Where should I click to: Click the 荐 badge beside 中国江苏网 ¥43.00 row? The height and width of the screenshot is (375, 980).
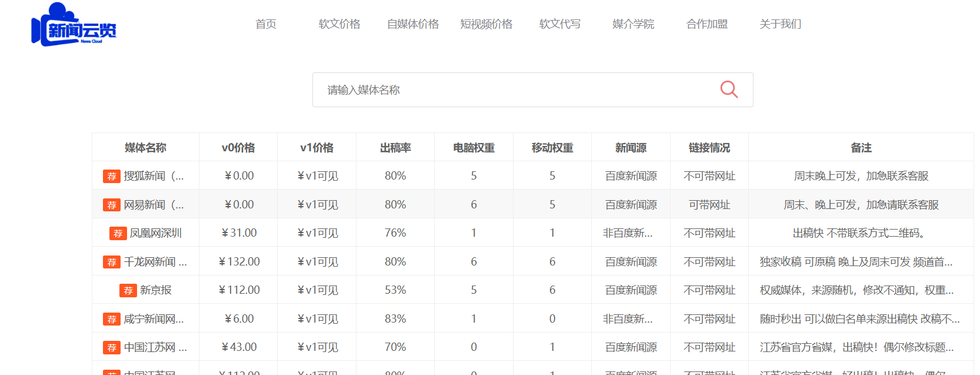coord(112,347)
